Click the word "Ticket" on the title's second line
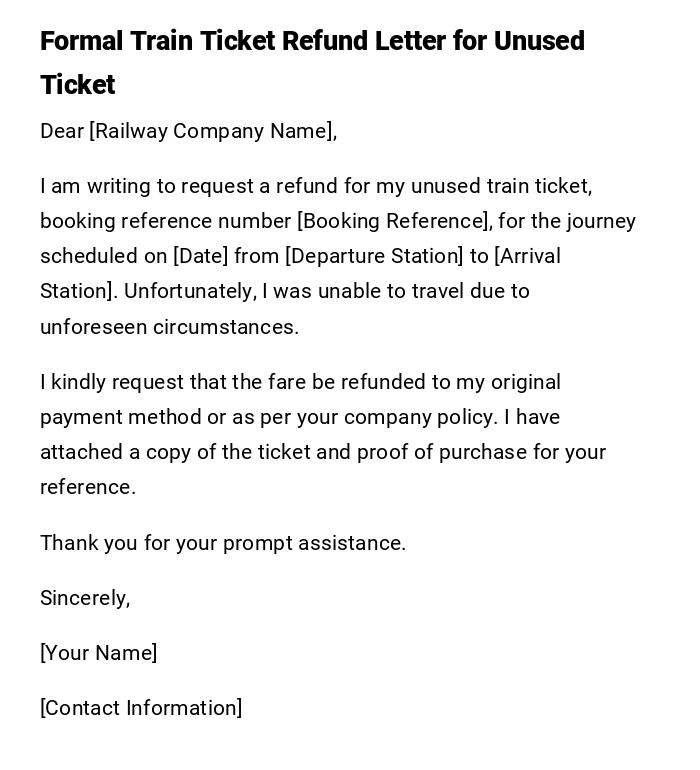Screen dimensions: 700x770 tap(78, 85)
